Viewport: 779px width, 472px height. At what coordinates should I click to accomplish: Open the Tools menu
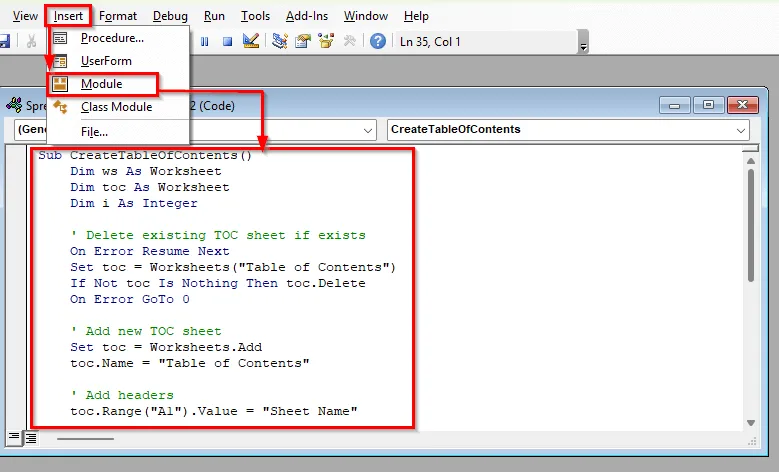(x=255, y=16)
